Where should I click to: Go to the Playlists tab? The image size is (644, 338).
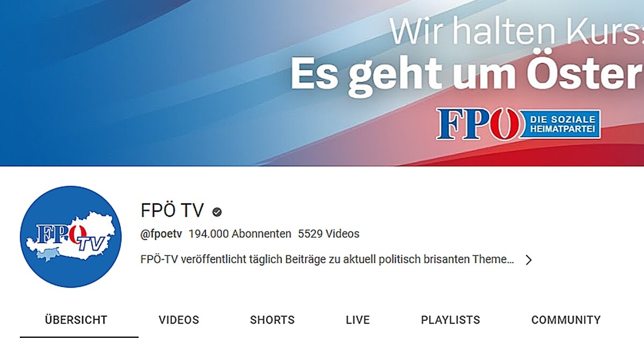coord(450,320)
